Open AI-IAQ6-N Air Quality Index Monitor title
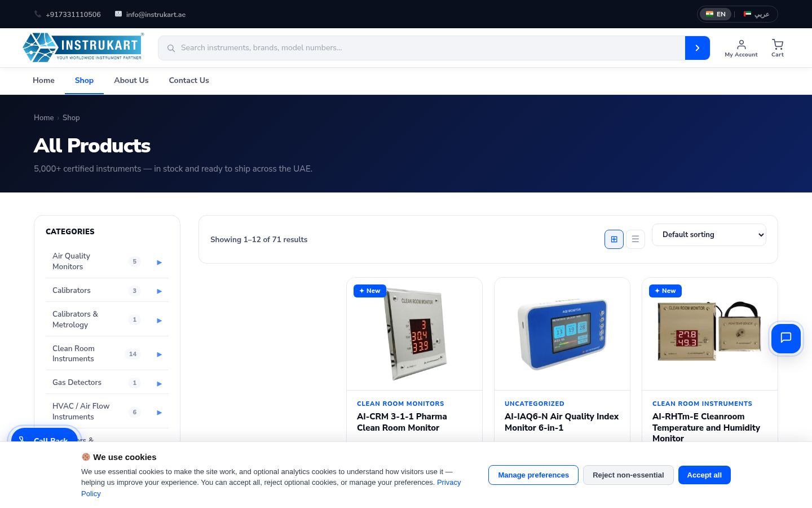The height and width of the screenshot is (508, 812). 562,422
